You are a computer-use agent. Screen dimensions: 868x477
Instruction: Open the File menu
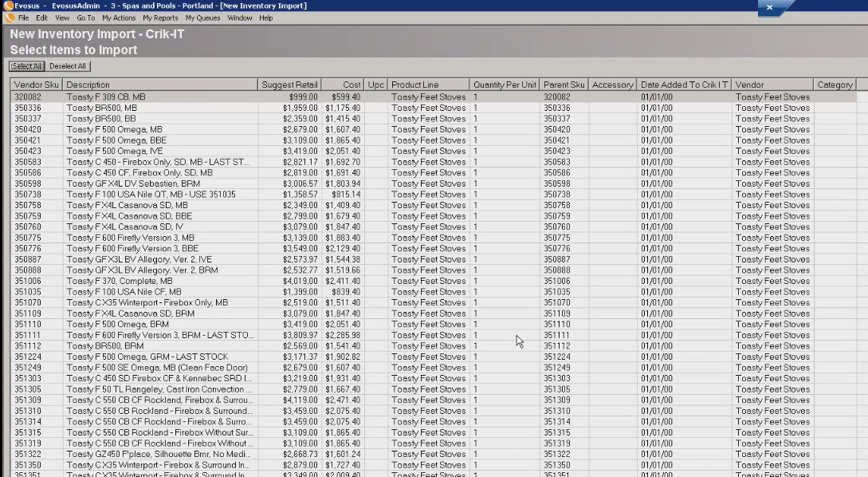point(23,18)
